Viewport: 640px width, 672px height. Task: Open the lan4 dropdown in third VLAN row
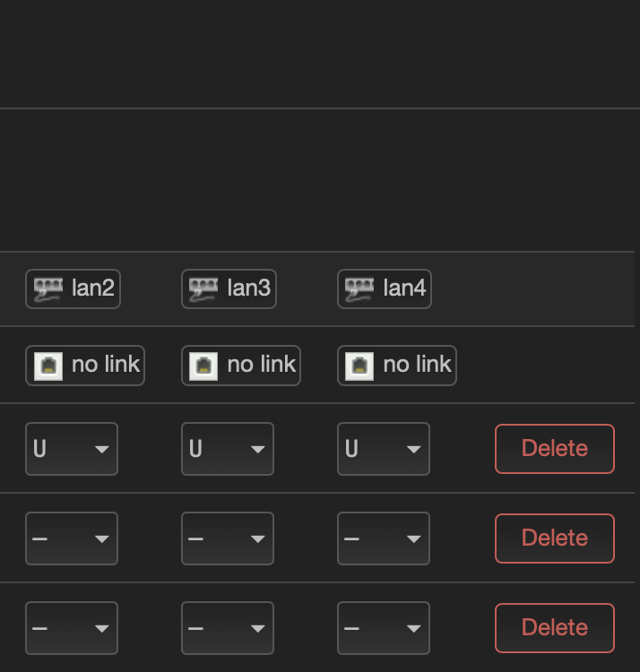[384, 628]
